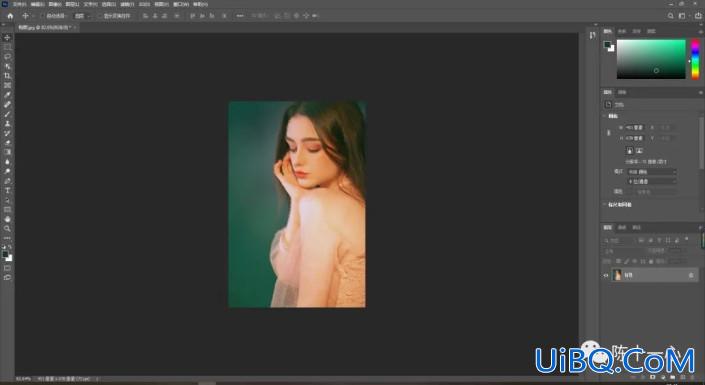Switch to the Swatches tab

pyautogui.click(x=622, y=31)
